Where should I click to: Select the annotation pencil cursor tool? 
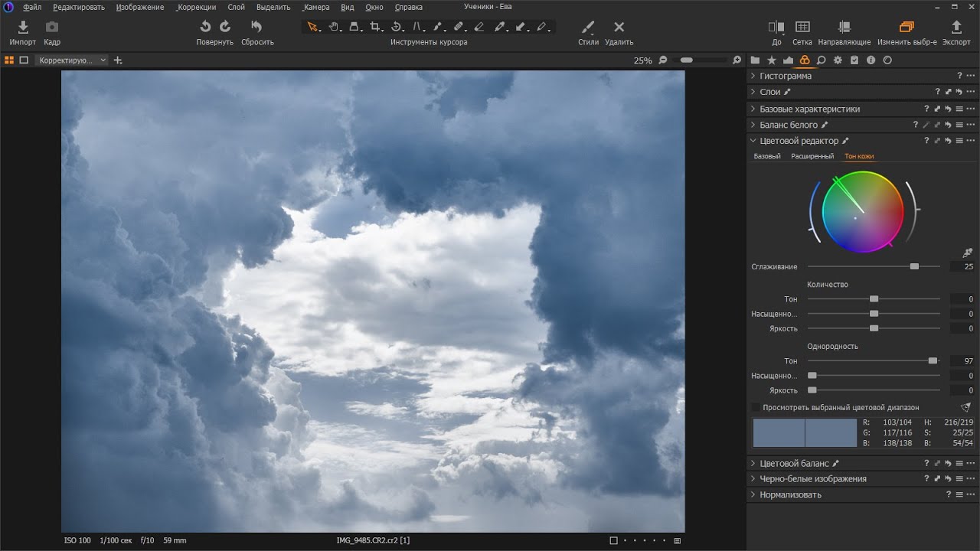pos(541,27)
